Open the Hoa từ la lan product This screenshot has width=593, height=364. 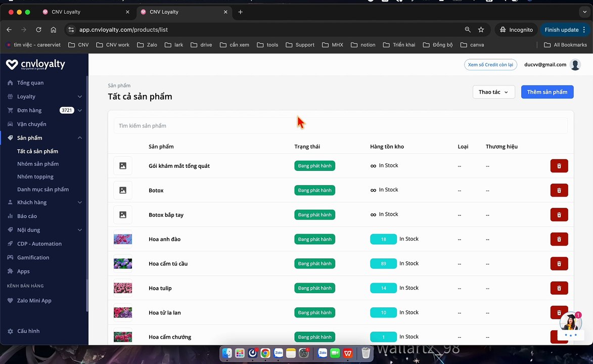point(164,312)
